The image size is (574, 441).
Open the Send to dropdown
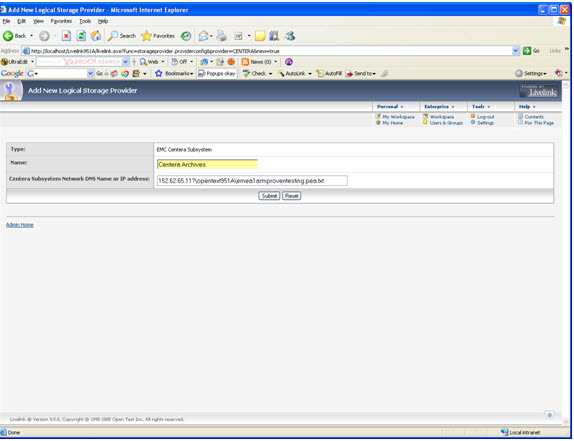click(361, 74)
